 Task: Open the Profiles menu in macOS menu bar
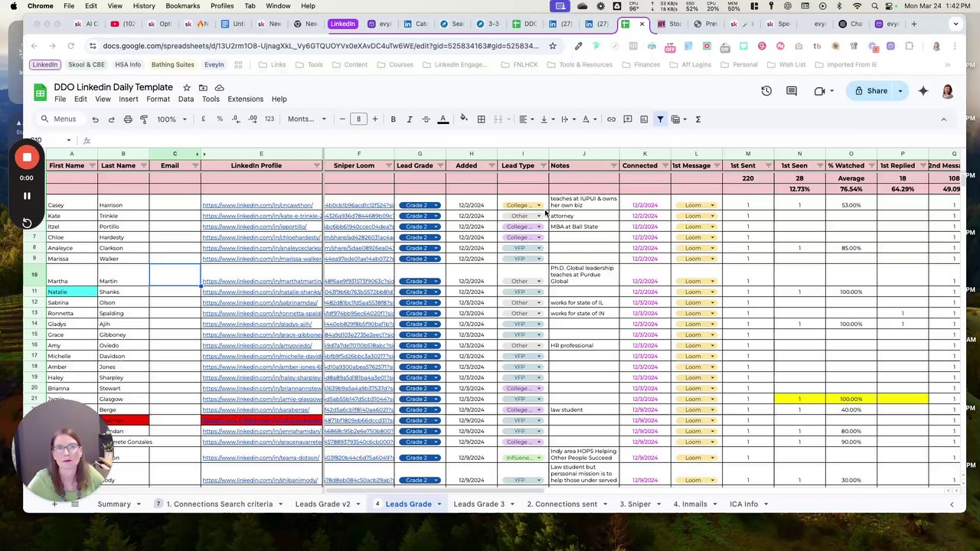tap(222, 6)
